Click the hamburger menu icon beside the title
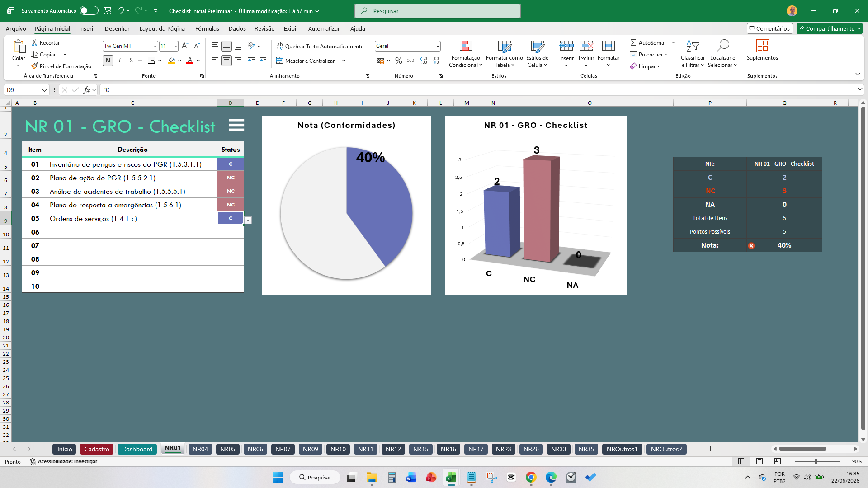The height and width of the screenshot is (488, 868). tap(236, 125)
